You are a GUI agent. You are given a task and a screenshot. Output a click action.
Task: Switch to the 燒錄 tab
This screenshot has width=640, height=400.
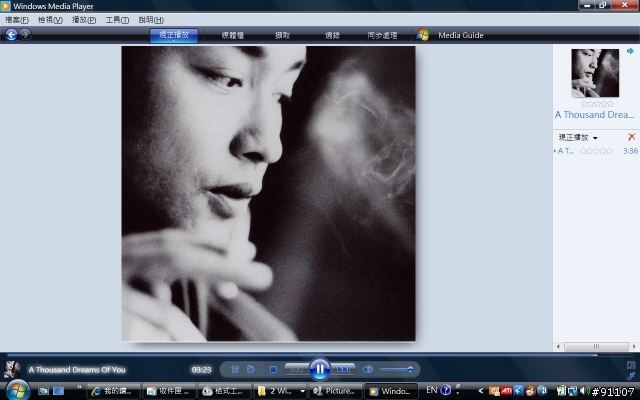332,35
